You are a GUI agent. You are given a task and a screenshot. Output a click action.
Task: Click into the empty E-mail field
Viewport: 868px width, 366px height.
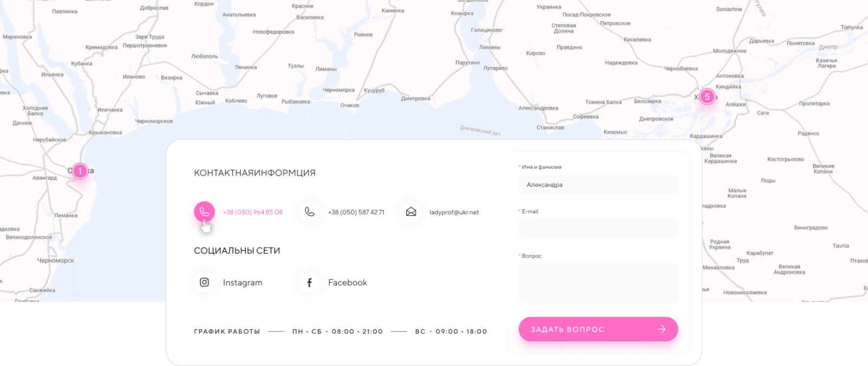[x=598, y=229]
